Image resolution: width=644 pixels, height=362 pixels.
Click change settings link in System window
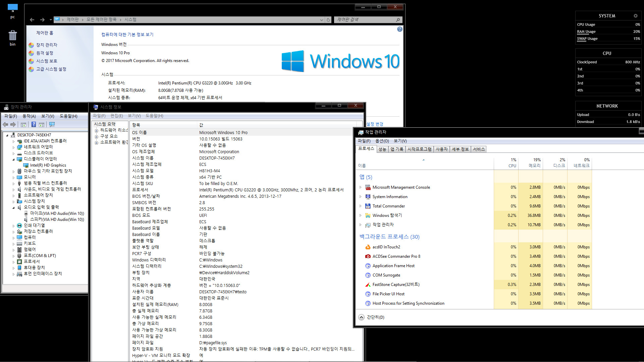[x=375, y=124]
